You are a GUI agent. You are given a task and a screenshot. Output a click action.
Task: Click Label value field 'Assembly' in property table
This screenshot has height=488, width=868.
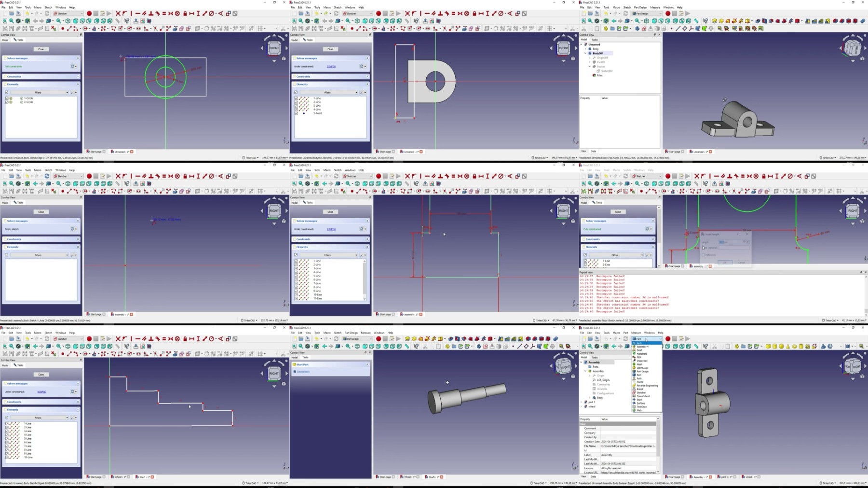pyautogui.click(x=628, y=455)
